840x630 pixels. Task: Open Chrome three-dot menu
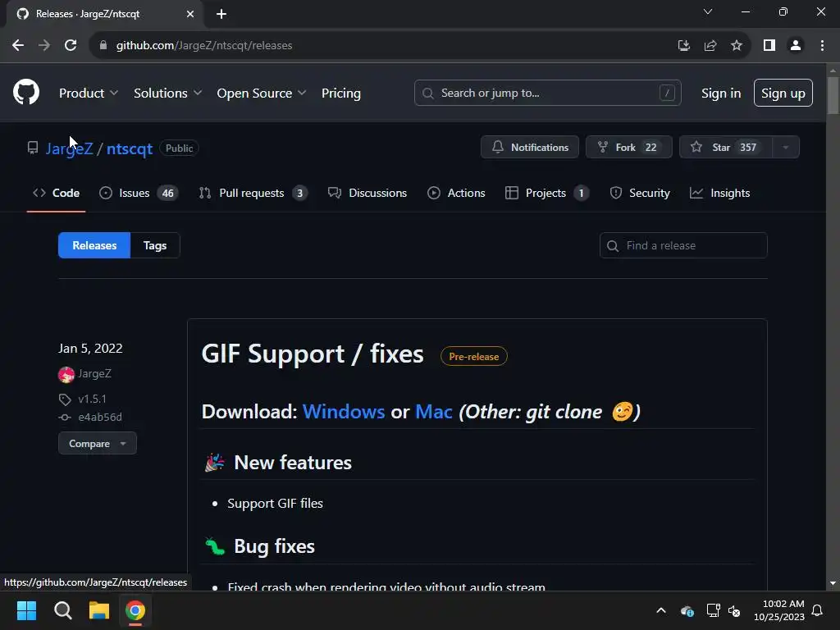[822, 46]
